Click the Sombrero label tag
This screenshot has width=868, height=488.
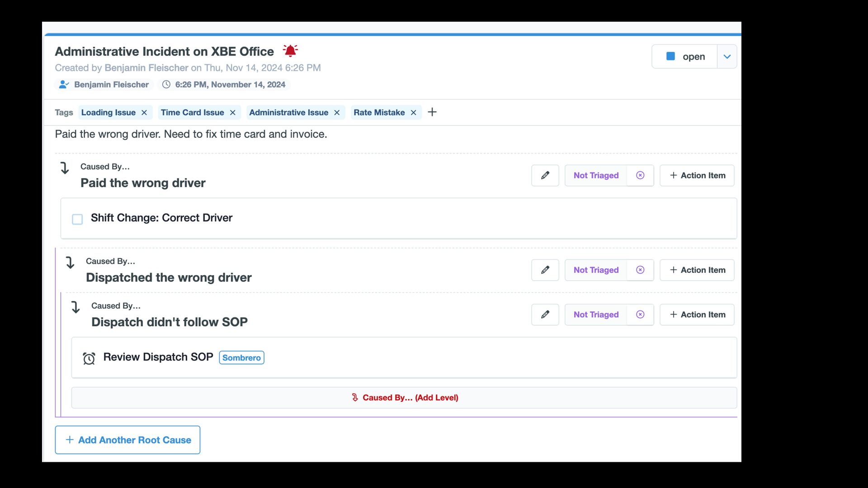(x=241, y=357)
